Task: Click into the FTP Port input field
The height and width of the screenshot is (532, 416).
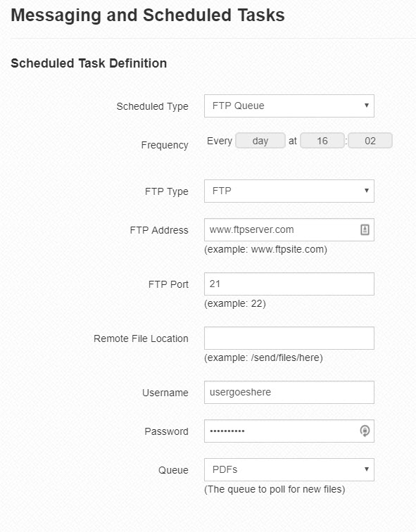Action: 289,284
